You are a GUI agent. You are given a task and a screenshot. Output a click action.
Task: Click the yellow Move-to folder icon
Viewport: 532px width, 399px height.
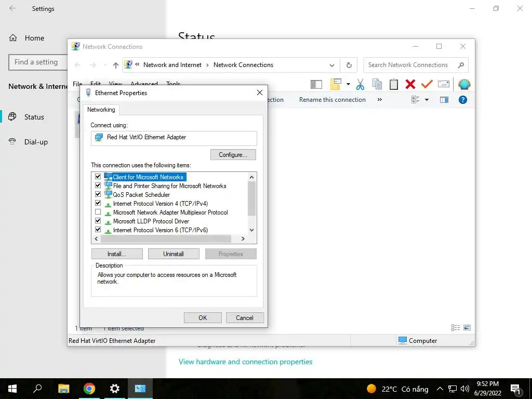336,84
